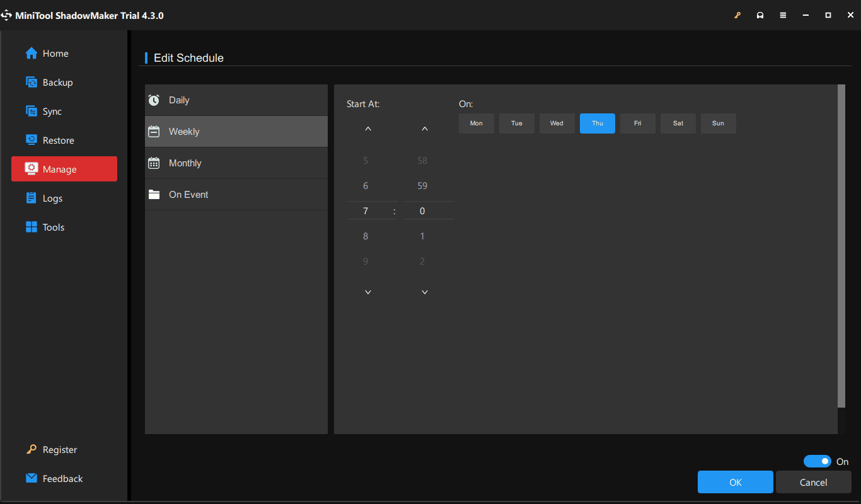
Task: Select Mon as backup day
Action: tap(477, 123)
